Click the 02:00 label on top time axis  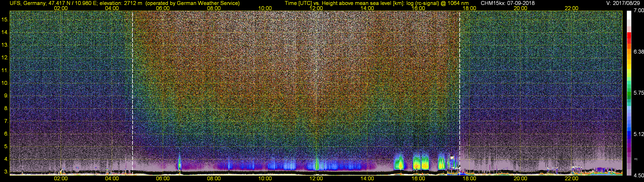pyautogui.click(x=61, y=8)
